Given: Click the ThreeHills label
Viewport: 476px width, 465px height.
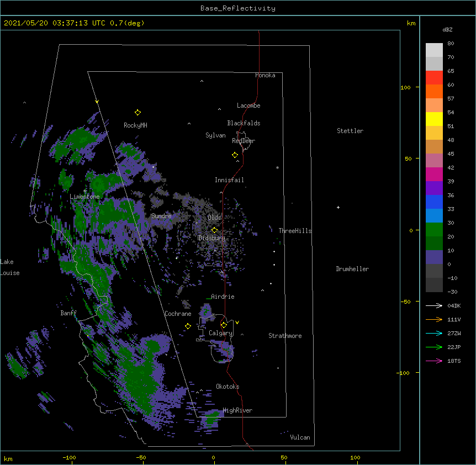Looking at the screenshot, I should click(x=295, y=231).
